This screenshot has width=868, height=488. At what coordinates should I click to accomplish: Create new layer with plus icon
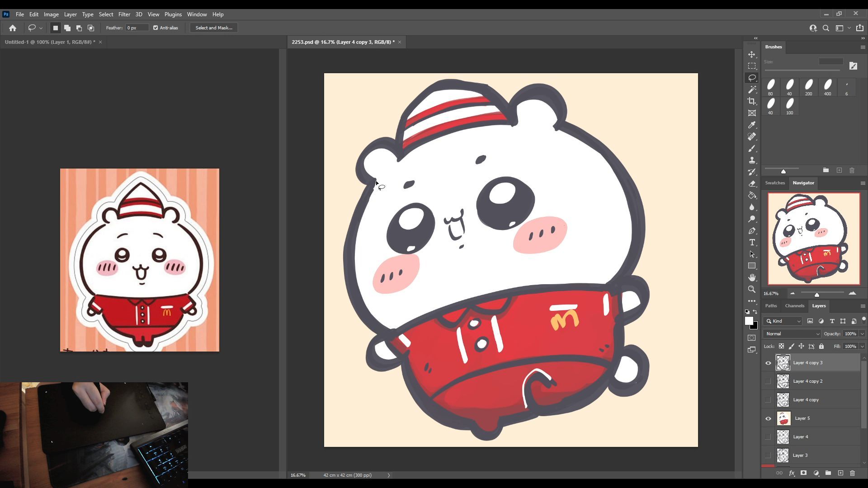(x=840, y=473)
